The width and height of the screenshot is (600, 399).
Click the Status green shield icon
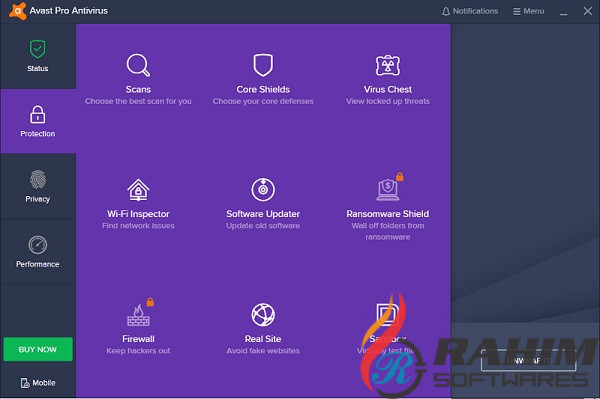coord(38,49)
